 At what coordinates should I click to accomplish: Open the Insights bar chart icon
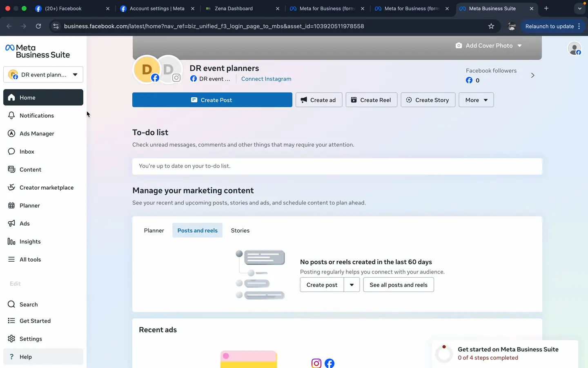click(11, 241)
